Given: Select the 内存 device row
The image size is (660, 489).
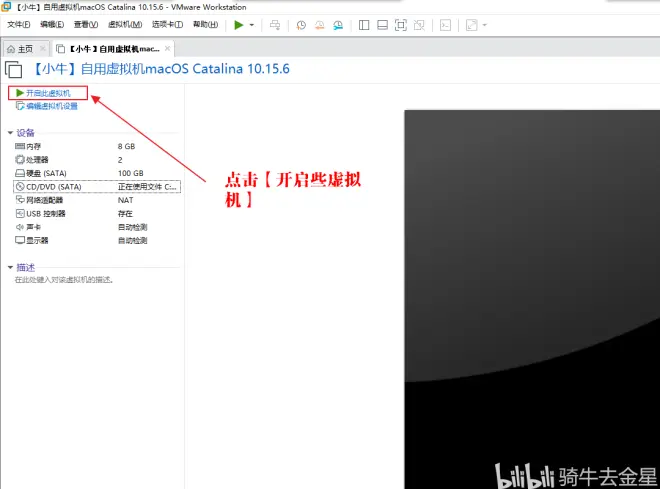Looking at the screenshot, I should pyautogui.click(x=97, y=146).
